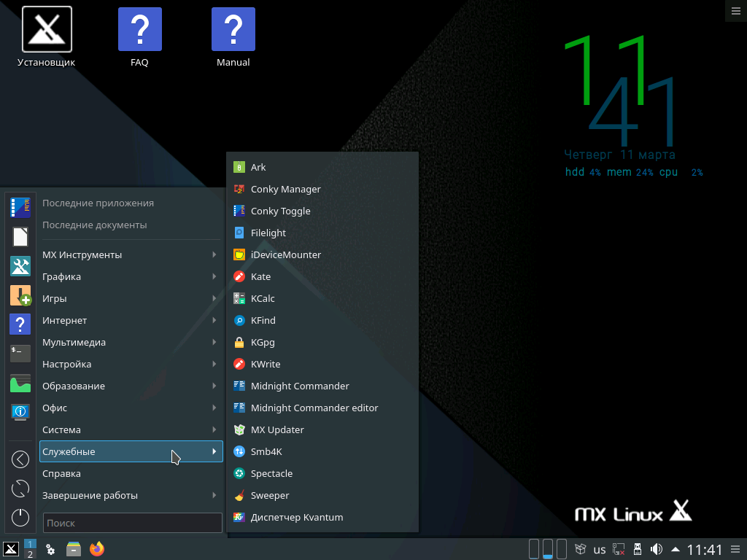Expand the Офис submenu arrow
747x560 pixels.
[x=214, y=408]
